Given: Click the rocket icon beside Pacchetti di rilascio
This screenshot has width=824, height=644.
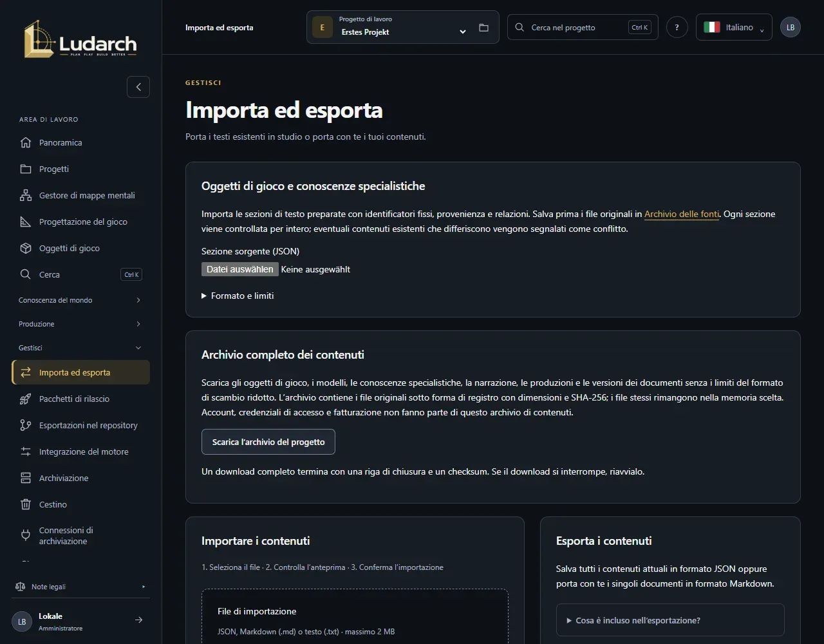Looking at the screenshot, I should click(x=26, y=399).
